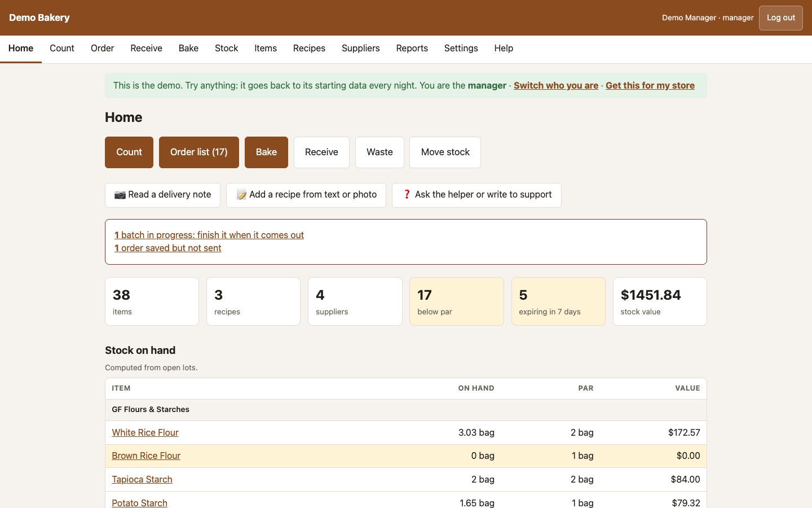This screenshot has height=508, width=812.
Task: Click the $172.57 value cell
Action: (x=684, y=433)
